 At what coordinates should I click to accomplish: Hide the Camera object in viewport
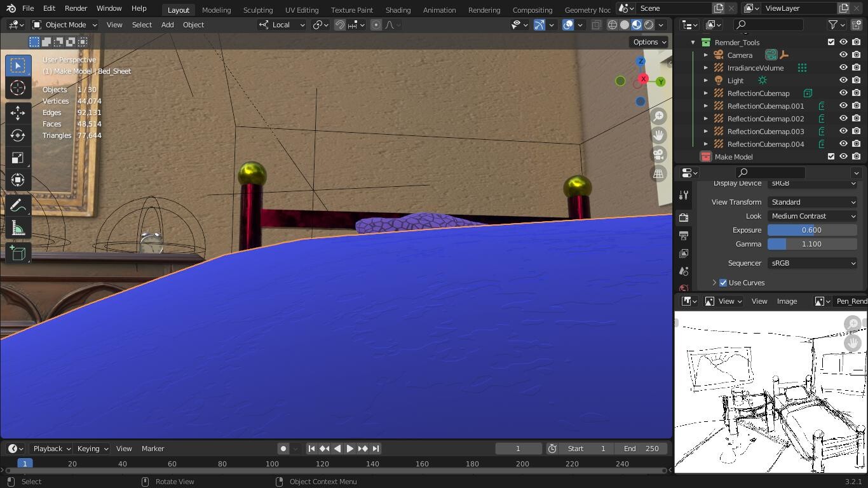click(843, 55)
